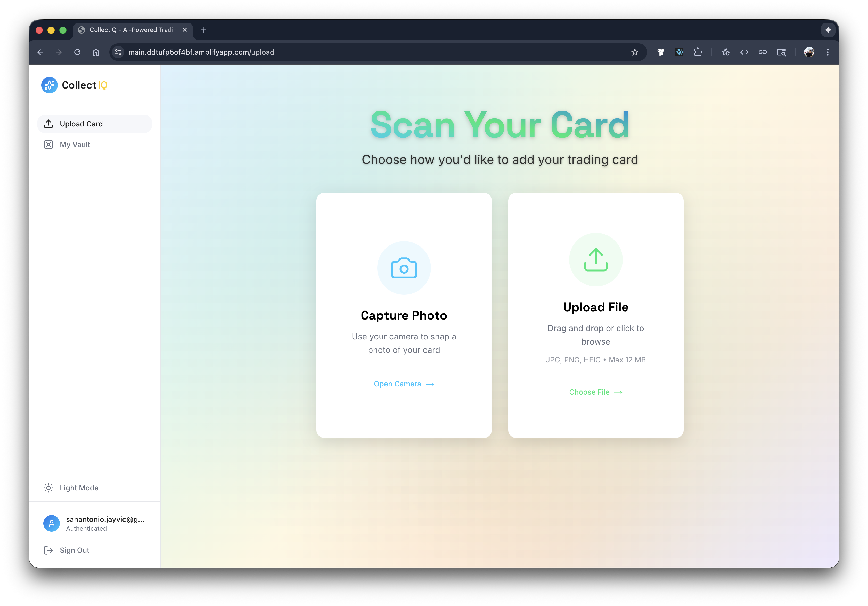This screenshot has height=606, width=868.
Task: Click the CollectIQ sparkle logo icon
Action: [50, 85]
